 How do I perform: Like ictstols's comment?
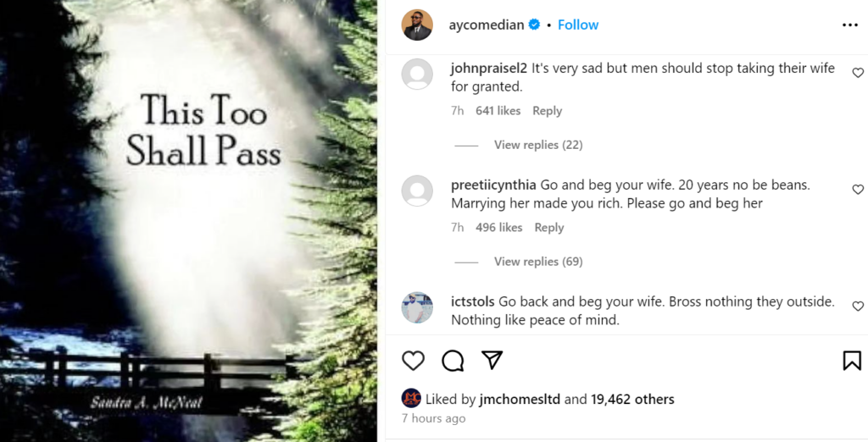click(858, 307)
